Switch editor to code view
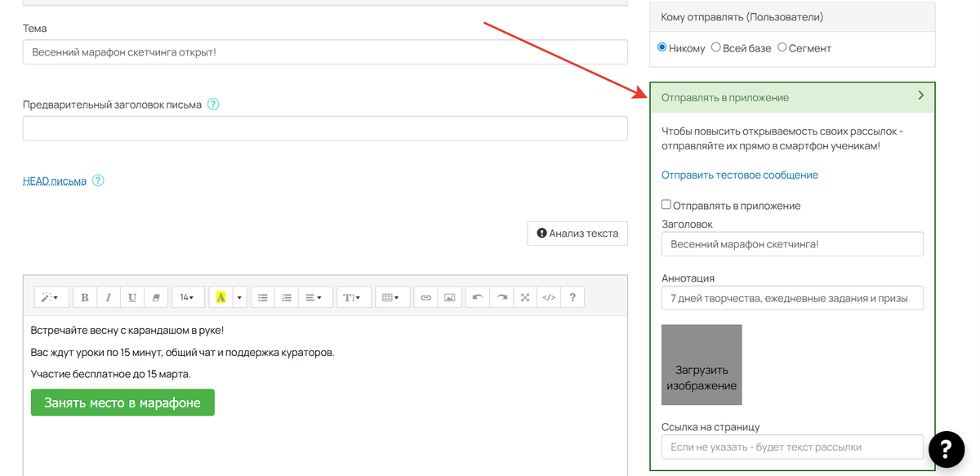The width and height of the screenshot is (980, 476). click(549, 298)
